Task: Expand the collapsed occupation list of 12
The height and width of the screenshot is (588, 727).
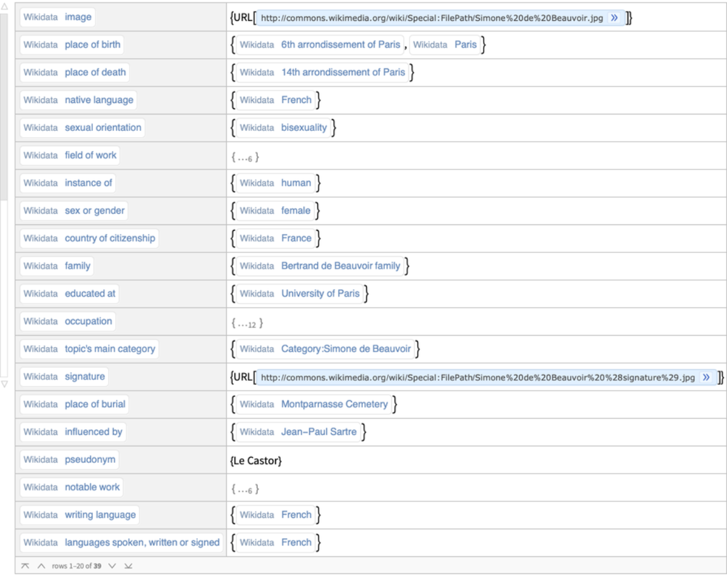Action: click(248, 322)
